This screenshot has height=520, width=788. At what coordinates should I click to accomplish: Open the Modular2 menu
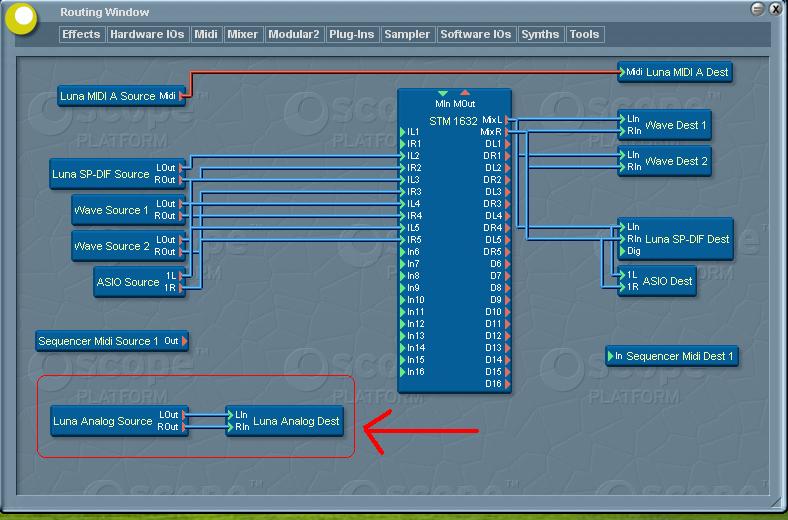(294, 34)
